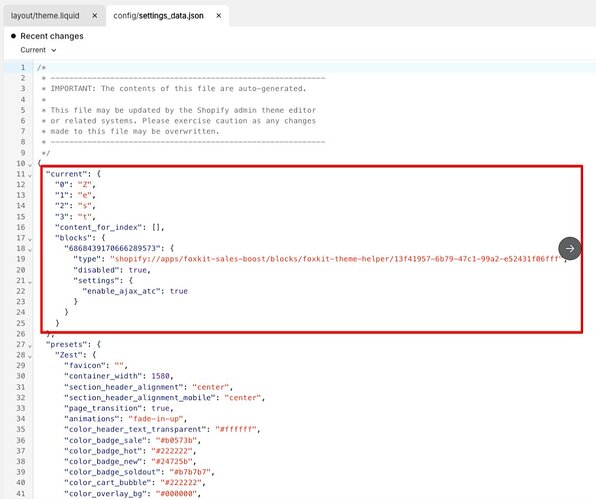This screenshot has height=499, width=596.
Task: Click the "#000000" overlay bg value
Action: tap(176, 494)
